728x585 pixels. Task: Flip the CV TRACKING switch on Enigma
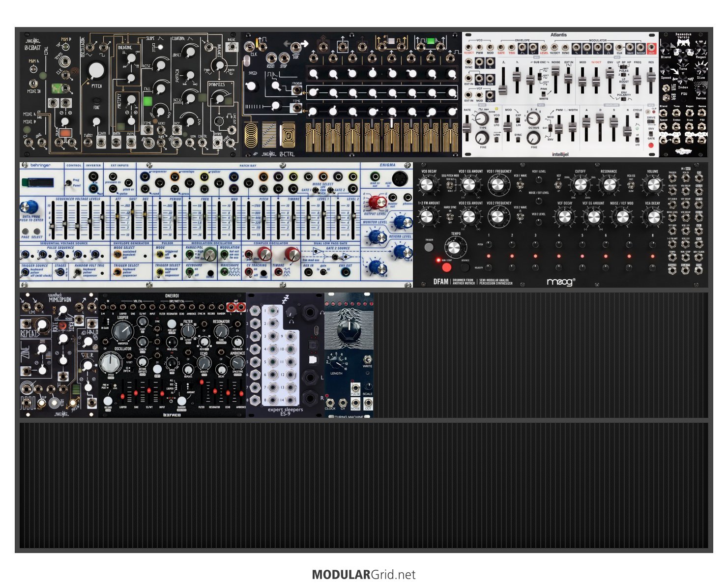249,272
